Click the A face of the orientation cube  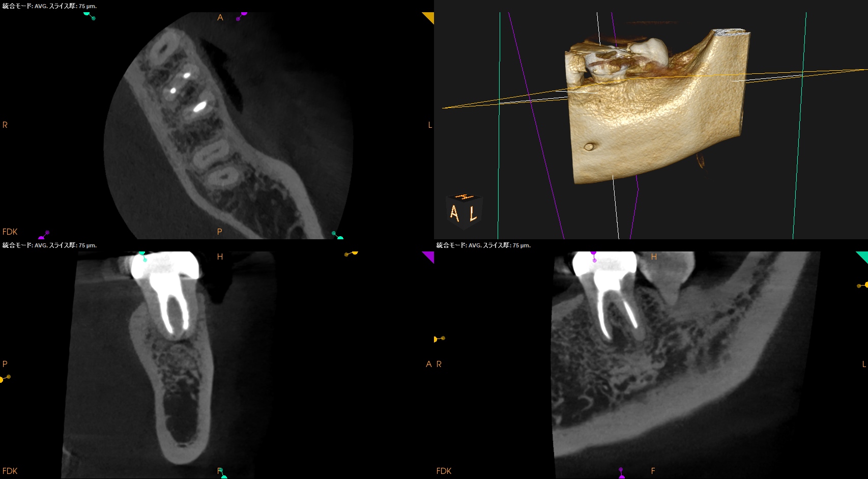pos(455,214)
